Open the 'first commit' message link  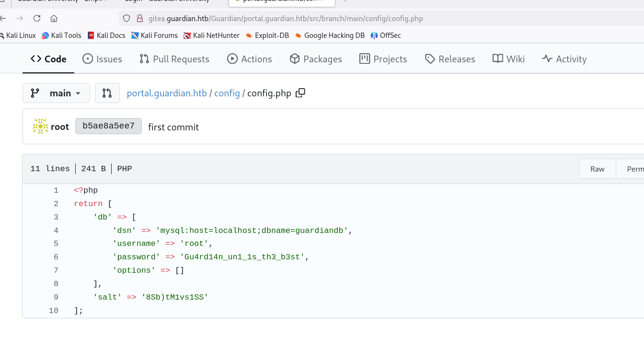pos(173,127)
